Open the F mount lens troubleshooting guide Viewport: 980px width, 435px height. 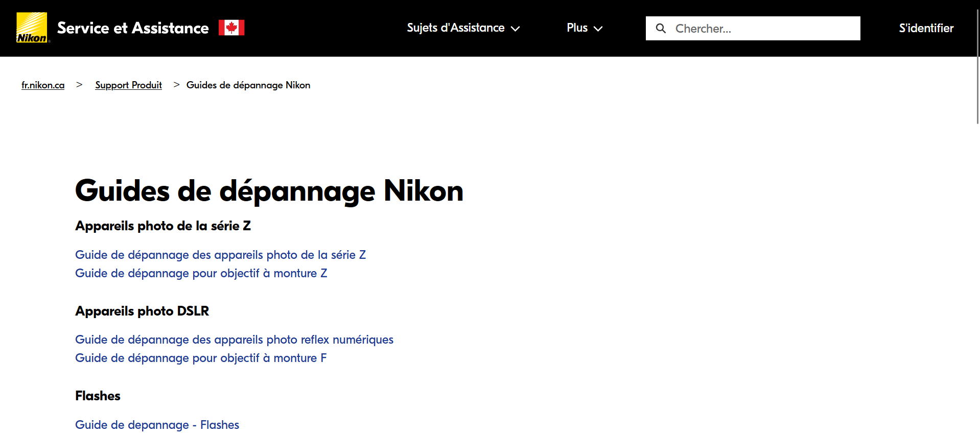pyautogui.click(x=201, y=358)
